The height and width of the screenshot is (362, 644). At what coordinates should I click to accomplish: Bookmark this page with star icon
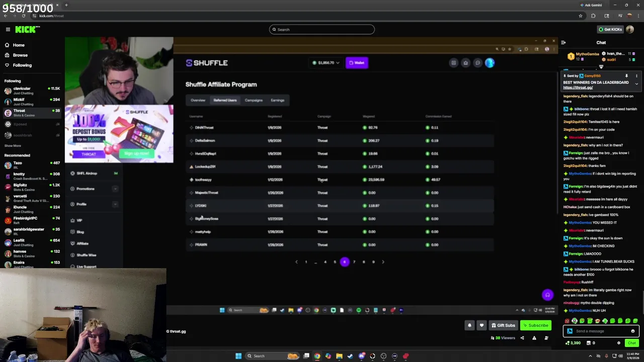tap(581, 16)
